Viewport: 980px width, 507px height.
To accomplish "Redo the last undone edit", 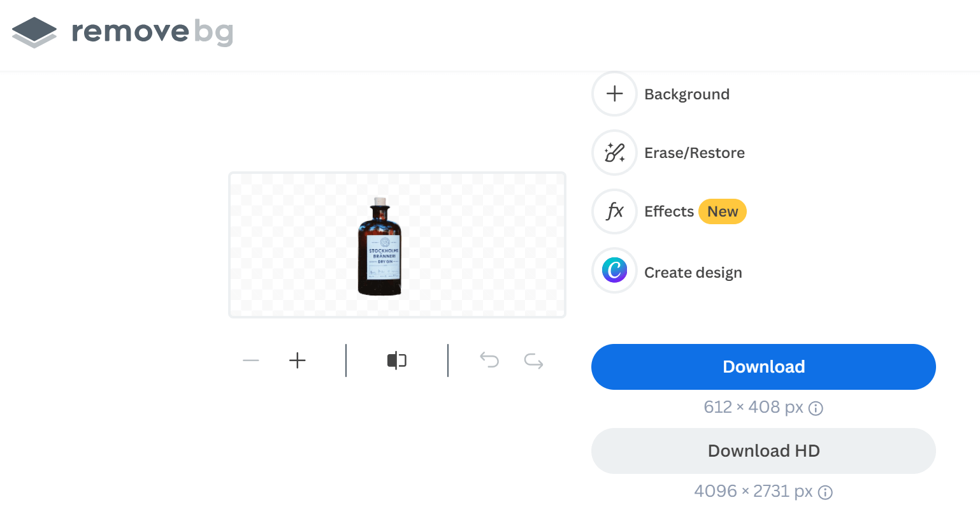I will [533, 362].
